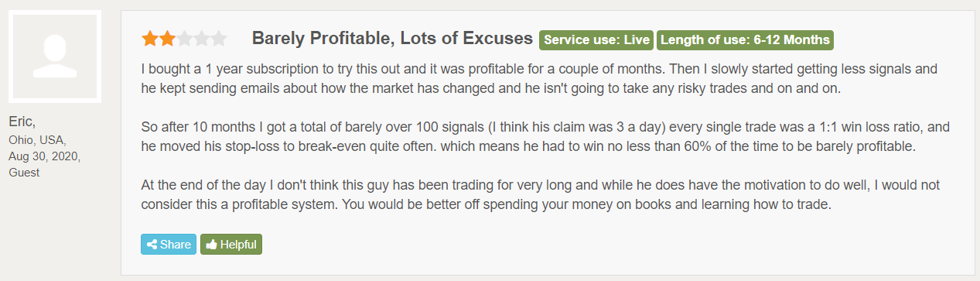Click the reviewer's placeholder avatar image
This screenshot has height=281, width=980.
(54, 57)
